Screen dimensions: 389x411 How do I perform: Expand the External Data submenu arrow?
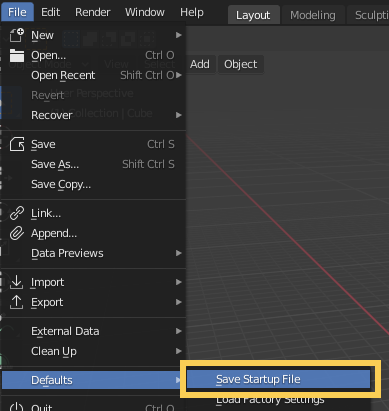click(x=179, y=331)
